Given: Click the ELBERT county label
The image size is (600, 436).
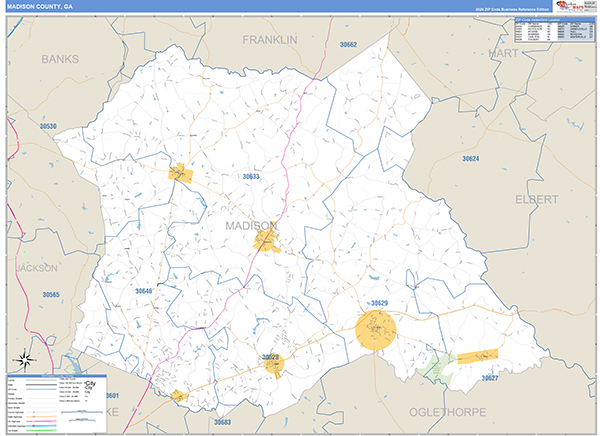Looking at the screenshot, I should 536,199.
